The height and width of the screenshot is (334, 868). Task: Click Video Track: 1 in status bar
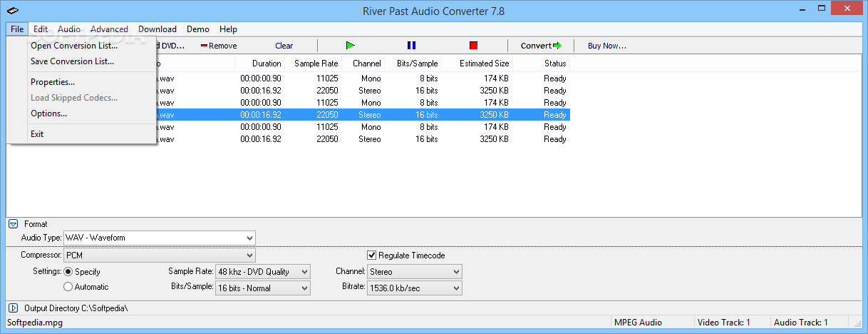tap(723, 323)
